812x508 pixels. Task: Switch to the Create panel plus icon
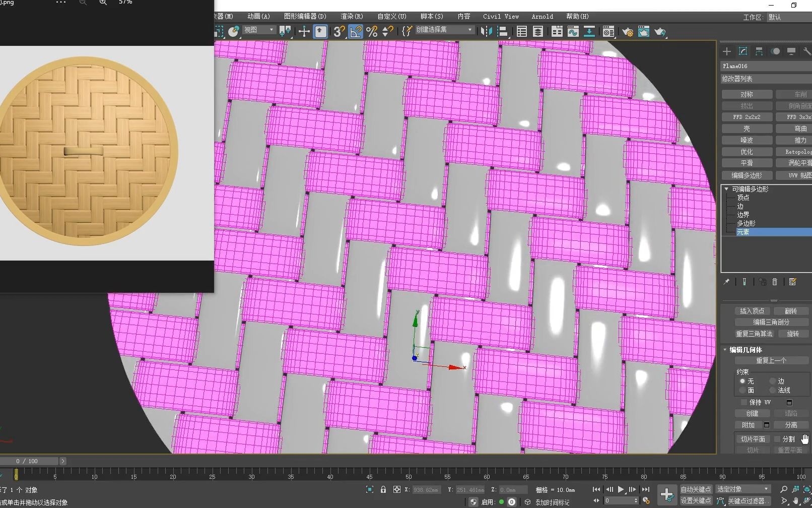[x=726, y=51]
